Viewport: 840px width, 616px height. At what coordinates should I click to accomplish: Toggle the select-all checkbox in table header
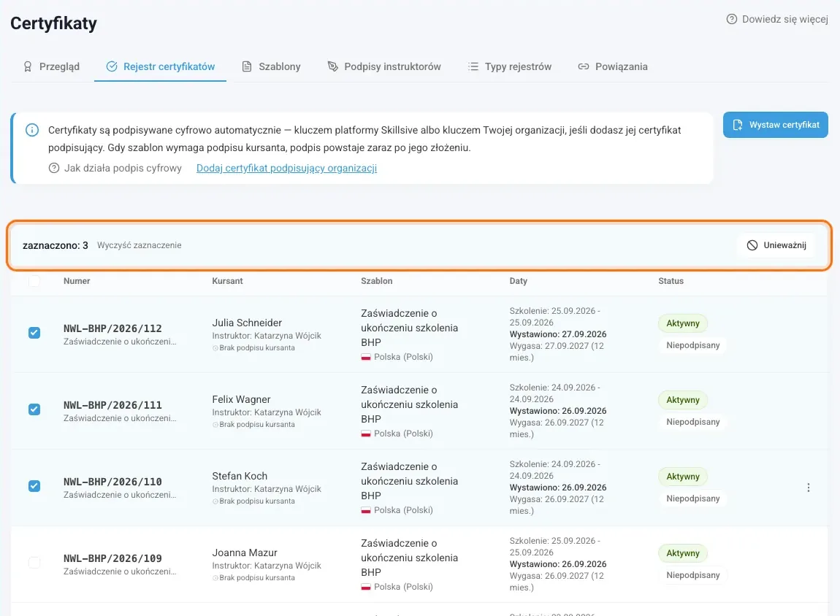[x=34, y=281]
